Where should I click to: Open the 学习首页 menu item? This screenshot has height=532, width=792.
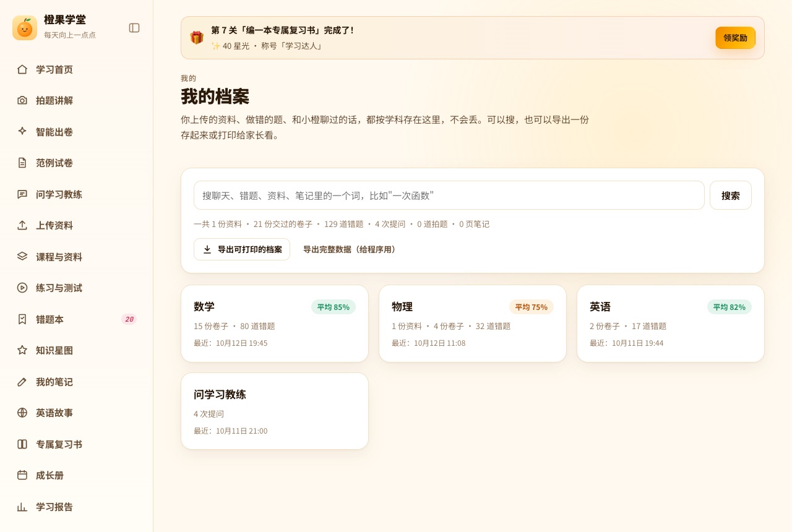tap(77, 69)
